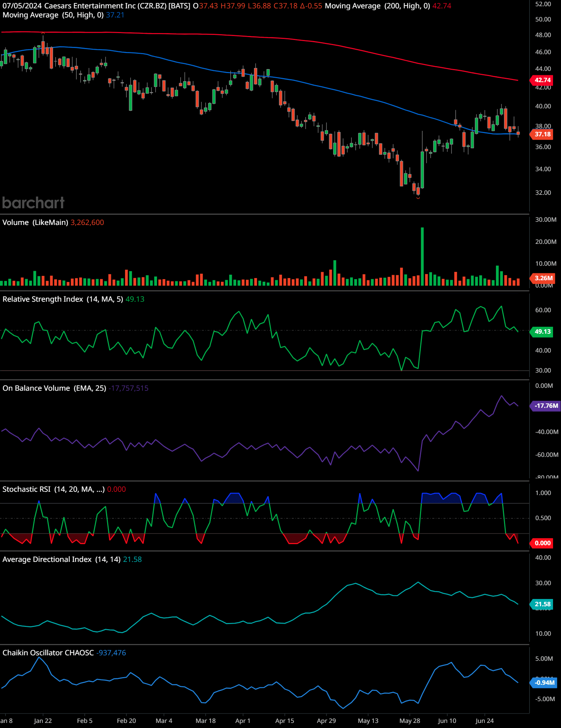Click the -937,476 Chaikin reading

(111, 653)
